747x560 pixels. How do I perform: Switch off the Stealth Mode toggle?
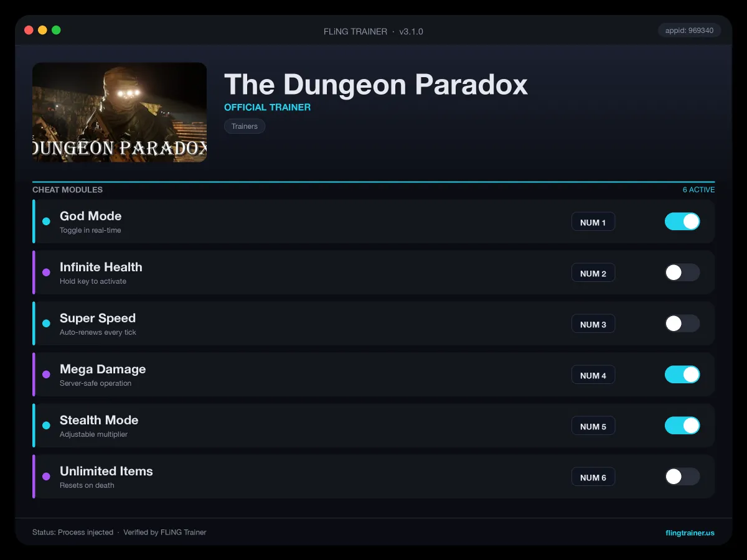click(682, 426)
